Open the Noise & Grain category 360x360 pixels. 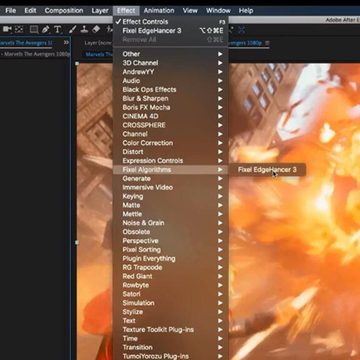tap(170, 223)
